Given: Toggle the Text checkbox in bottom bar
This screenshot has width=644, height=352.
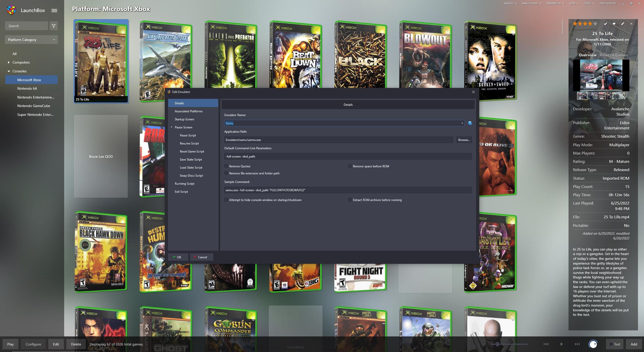Looking at the screenshot, I should pos(611,344).
